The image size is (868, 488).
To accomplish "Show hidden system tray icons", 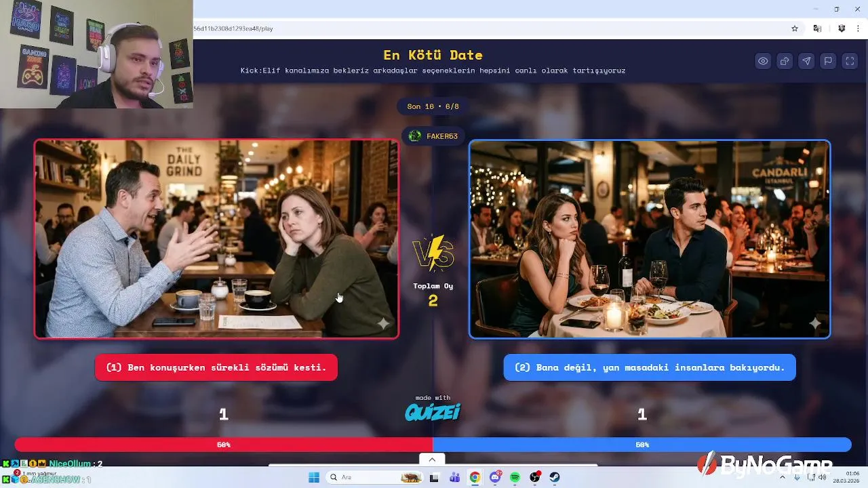I will tap(784, 477).
